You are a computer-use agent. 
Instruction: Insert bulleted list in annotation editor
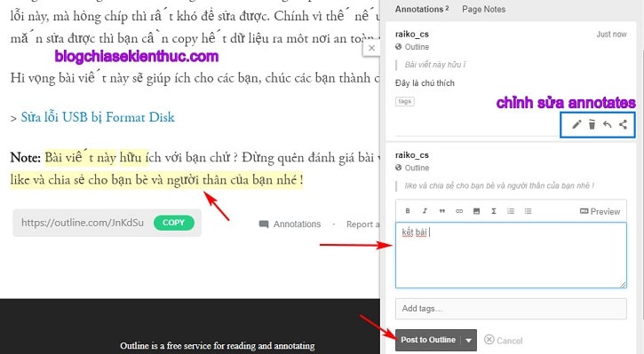coord(528,211)
